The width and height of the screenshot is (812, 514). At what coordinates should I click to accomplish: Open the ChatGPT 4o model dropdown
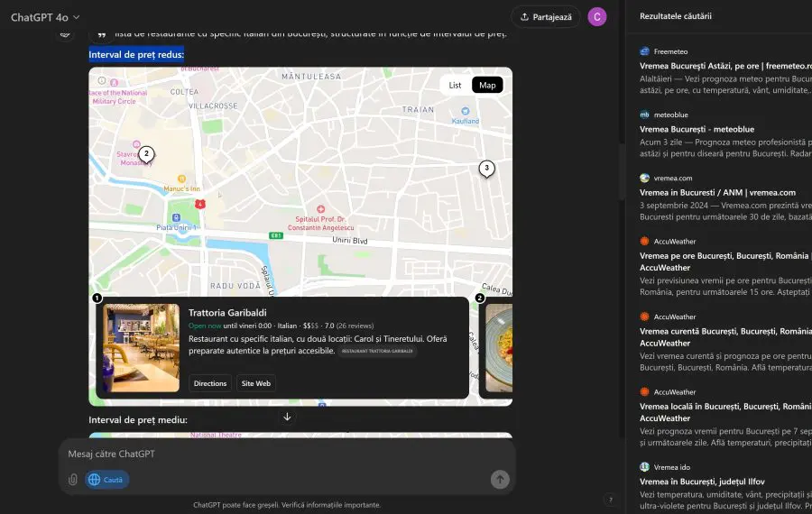point(45,17)
